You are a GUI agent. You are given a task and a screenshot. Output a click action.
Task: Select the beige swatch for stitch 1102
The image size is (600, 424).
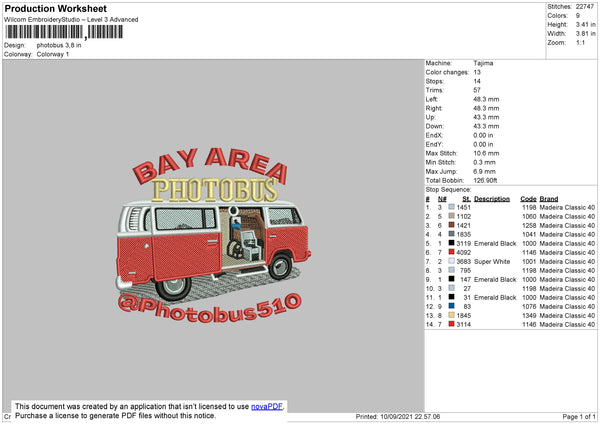(x=452, y=216)
